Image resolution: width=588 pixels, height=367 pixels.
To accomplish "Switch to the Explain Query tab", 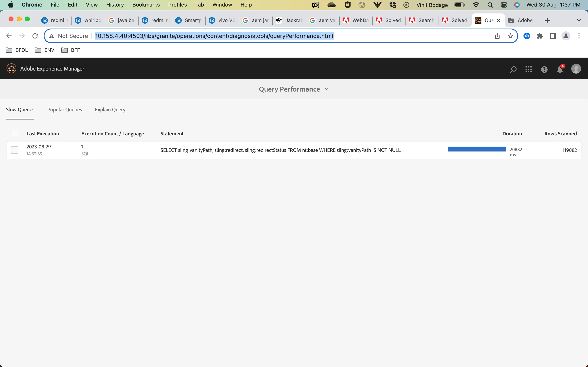I will tap(110, 109).
